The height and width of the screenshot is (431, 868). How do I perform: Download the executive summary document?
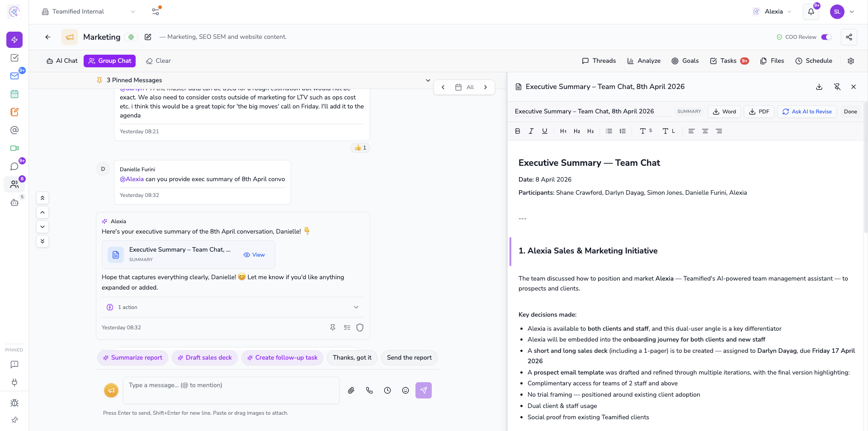point(819,87)
